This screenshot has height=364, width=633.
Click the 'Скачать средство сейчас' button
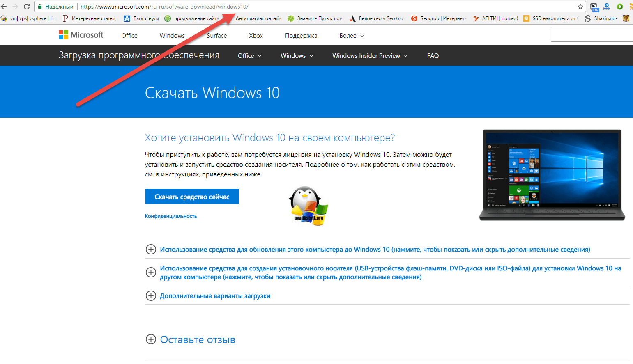(192, 197)
